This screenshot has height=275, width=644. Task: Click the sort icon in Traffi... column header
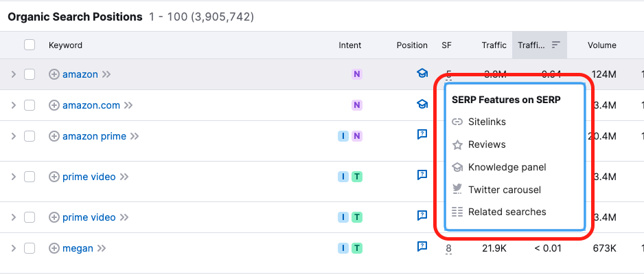555,45
